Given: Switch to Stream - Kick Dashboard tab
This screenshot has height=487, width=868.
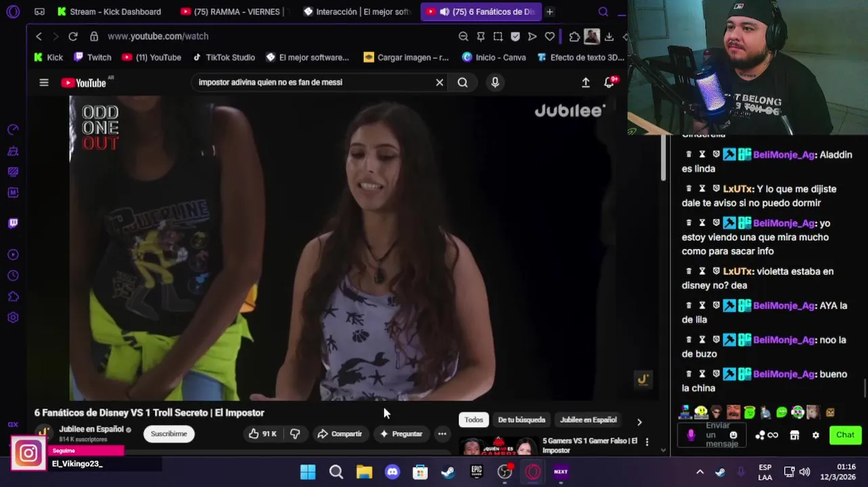Looking at the screenshot, I should pyautogui.click(x=110, y=11).
